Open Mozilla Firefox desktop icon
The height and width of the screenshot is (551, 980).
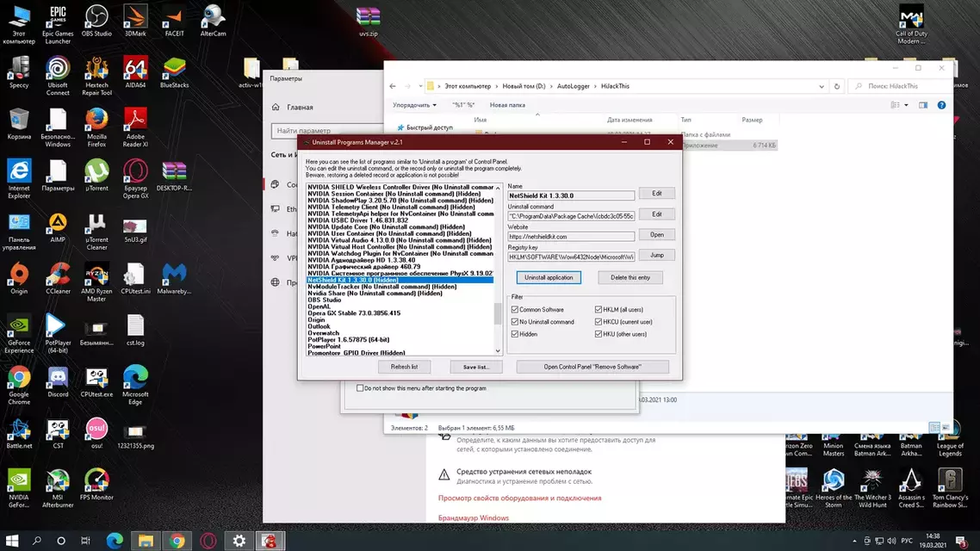pyautogui.click(x=96, y=127)
